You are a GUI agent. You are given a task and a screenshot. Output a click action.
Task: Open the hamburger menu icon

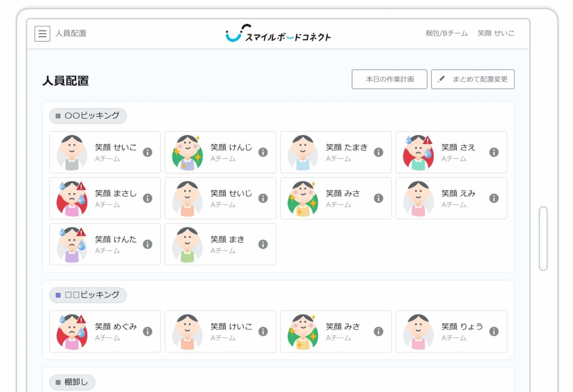(x=42, y=34)
